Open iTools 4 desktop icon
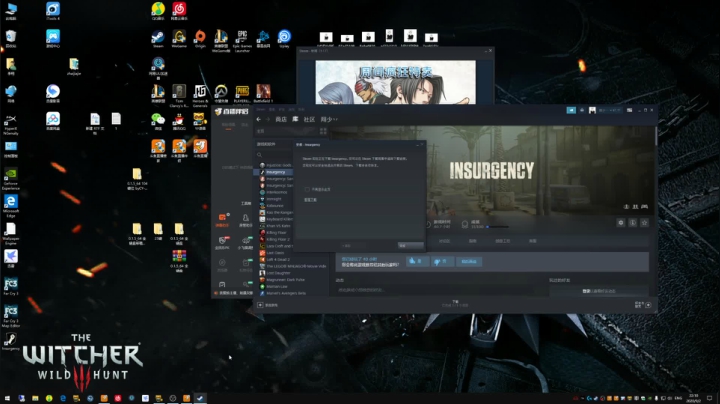 coord(53,11)
